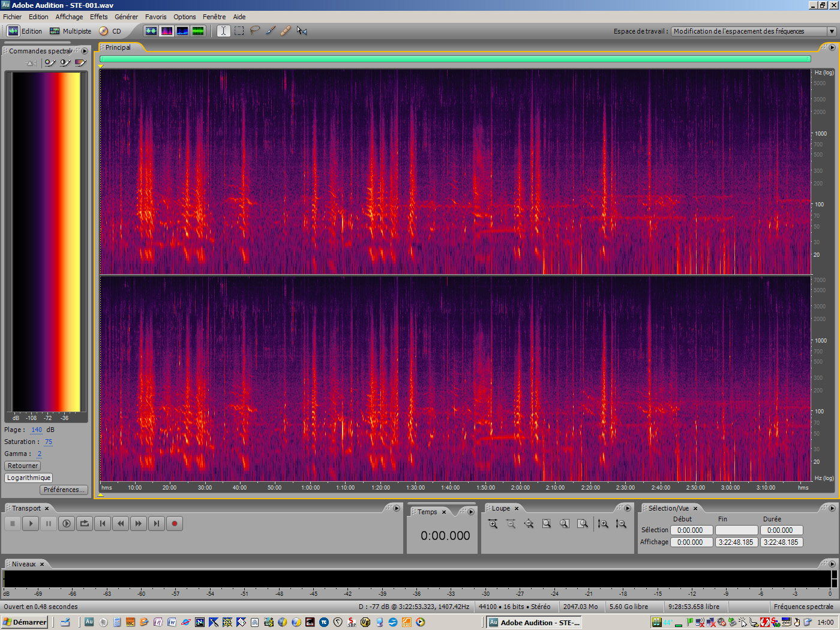Select the Marquee selection tool
The image size is (840, 630).
click(x=239, y=31)
